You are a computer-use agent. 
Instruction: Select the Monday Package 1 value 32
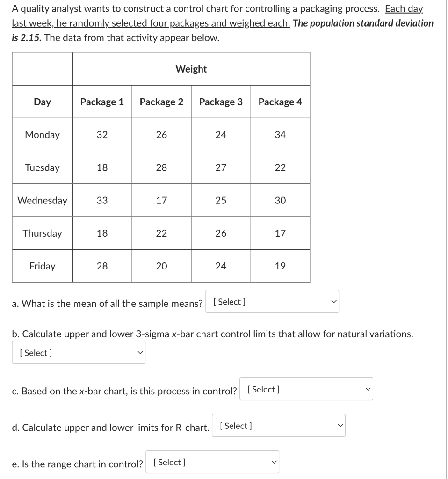[x=102, y=134]
